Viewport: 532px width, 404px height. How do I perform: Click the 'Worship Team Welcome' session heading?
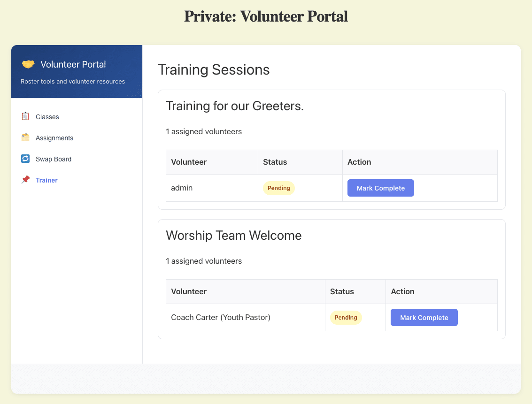tap(233, 236)
